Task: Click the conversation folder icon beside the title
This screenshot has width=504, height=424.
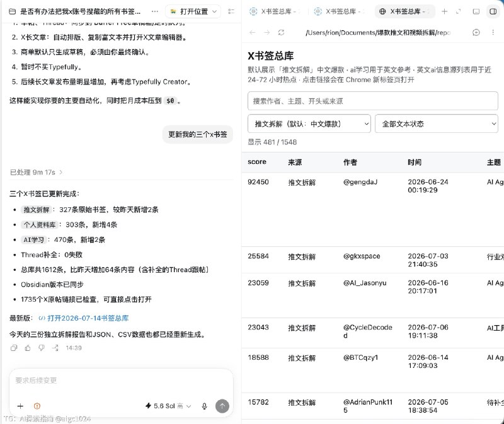Action: pos(12,11)
